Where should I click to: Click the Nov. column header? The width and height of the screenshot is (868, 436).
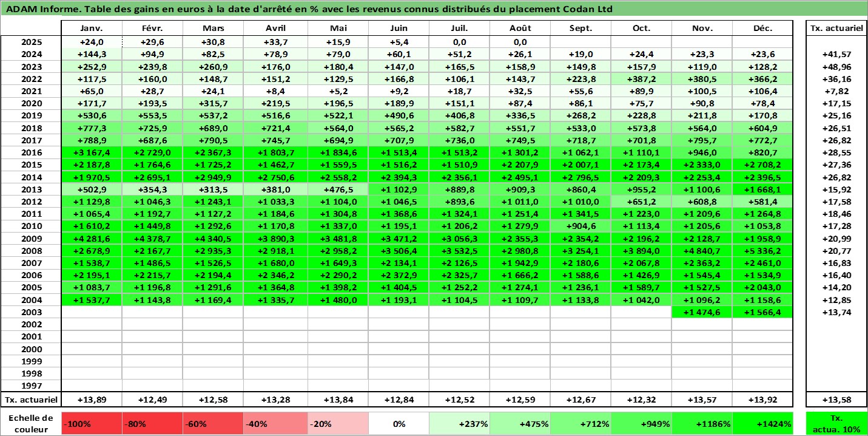[702, 28]
